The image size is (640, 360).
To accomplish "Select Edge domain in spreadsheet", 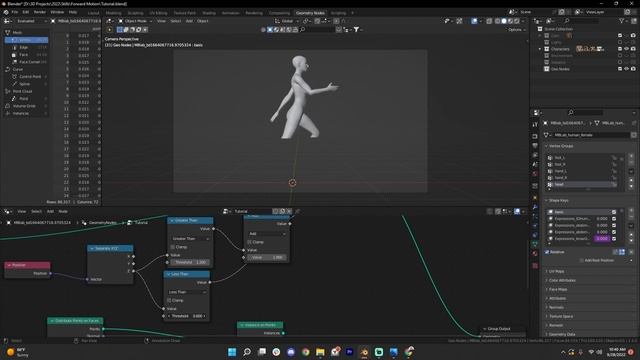I will (x=27, y=47).
